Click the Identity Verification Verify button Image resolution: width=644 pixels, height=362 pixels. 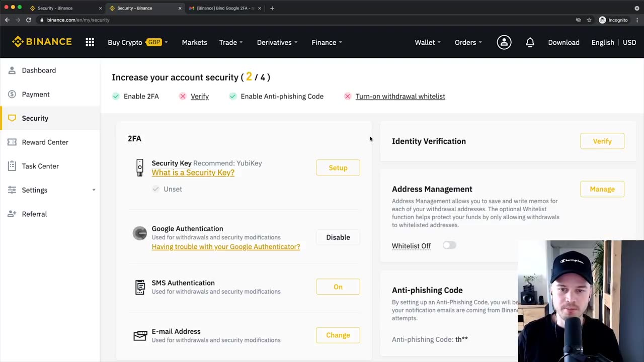pyautogui.click(x=602, y=141)
